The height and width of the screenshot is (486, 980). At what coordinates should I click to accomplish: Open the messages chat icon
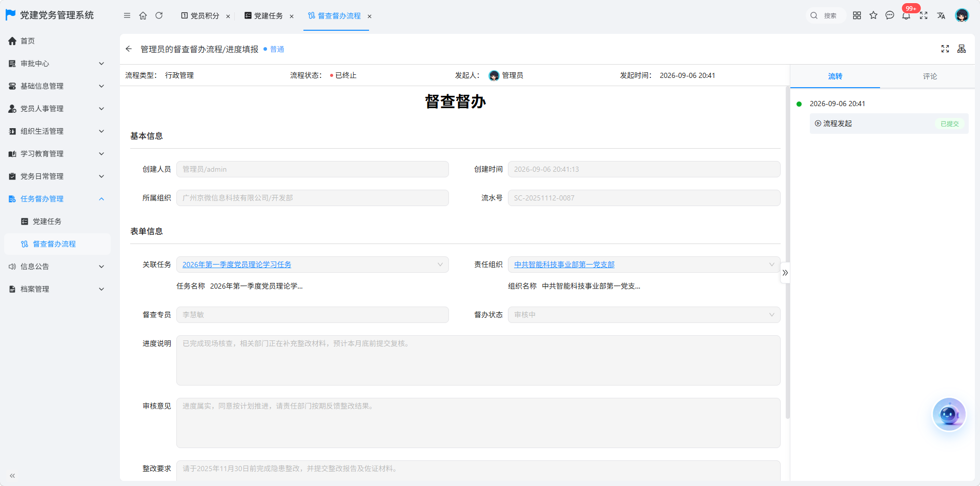890,15
